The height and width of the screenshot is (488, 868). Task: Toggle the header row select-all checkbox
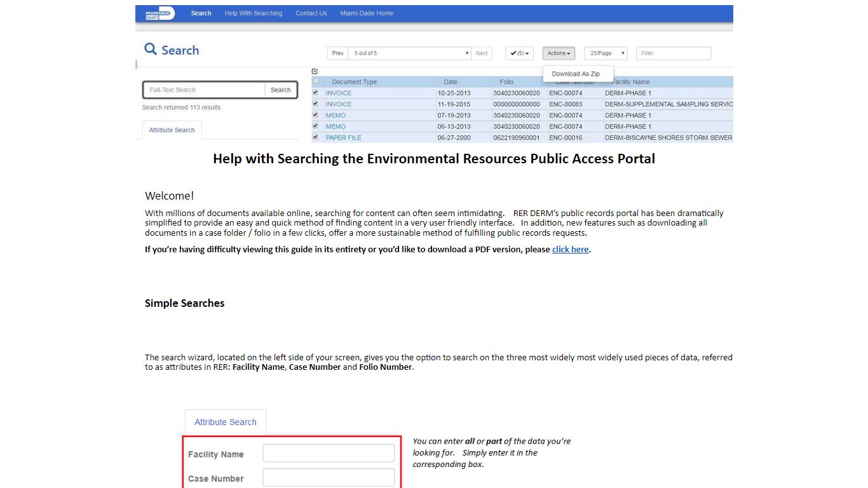[x=316, y=81]
